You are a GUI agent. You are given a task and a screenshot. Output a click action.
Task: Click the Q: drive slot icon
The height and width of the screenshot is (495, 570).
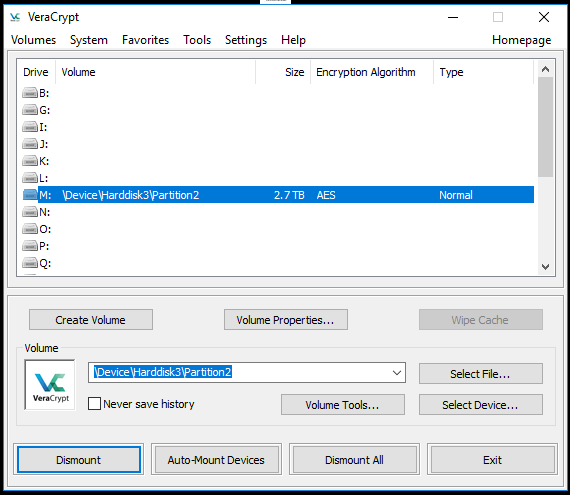30,263
